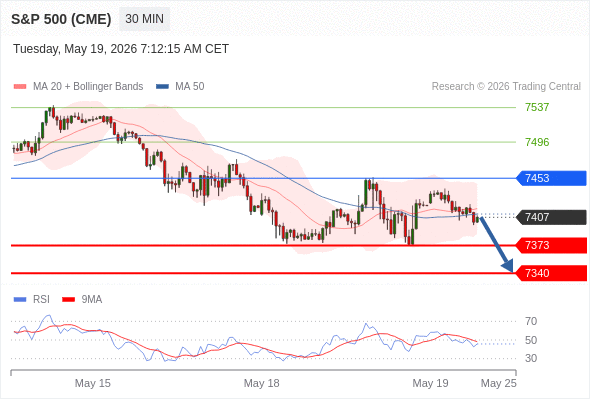Toggle MA 20 + Bollinger Bands legend

click(78, 87)
